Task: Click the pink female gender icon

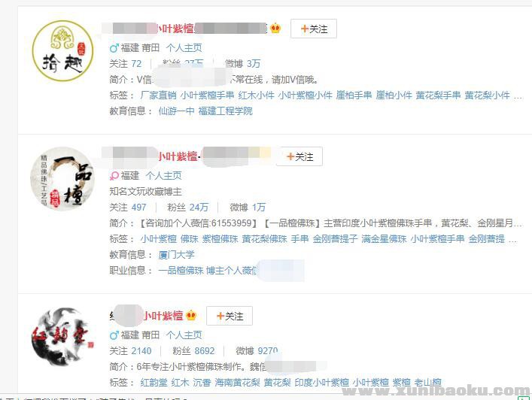Action: click(x=114, y=176)
